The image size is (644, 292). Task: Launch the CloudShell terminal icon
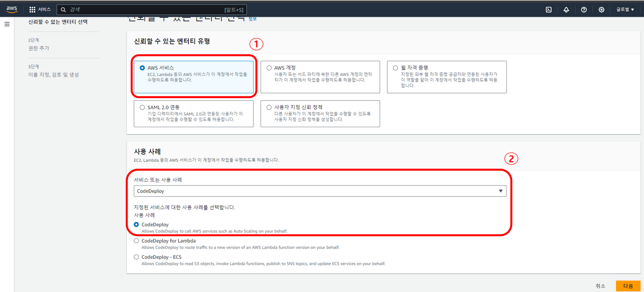[548, 9]
